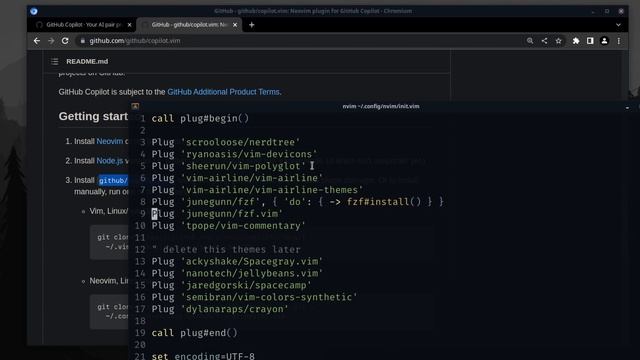The height and width of the screenshot is (360, 640).
Task: Click the terminal icon in nvim title bar
Action: click(136, 106)
